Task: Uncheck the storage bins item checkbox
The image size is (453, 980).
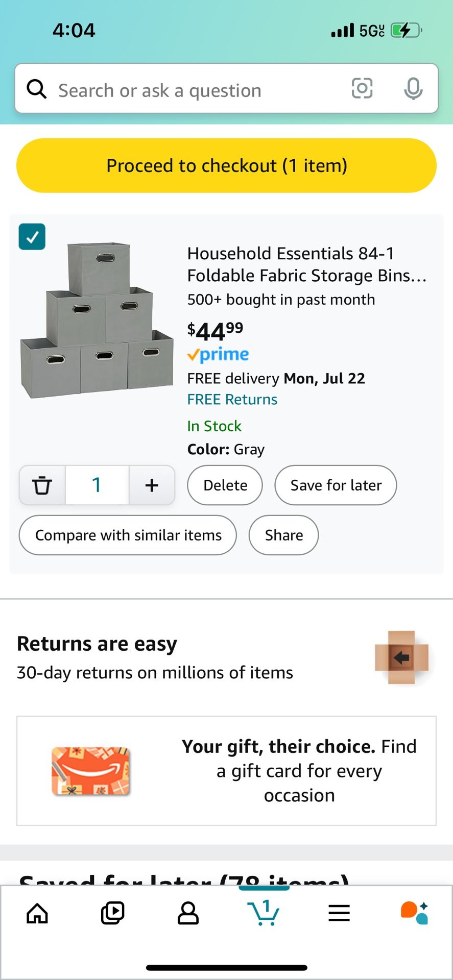Action: coord(32,237)
